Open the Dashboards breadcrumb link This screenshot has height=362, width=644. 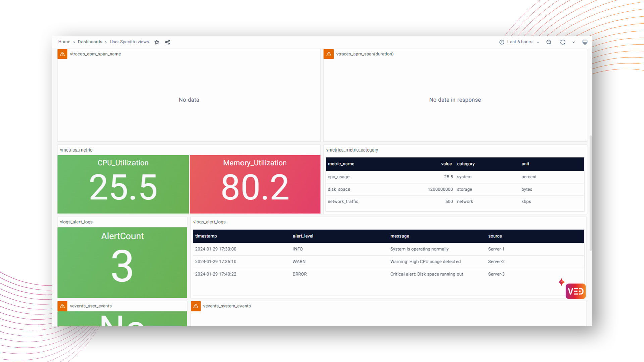pyautogui.click(x=90, y=42)
